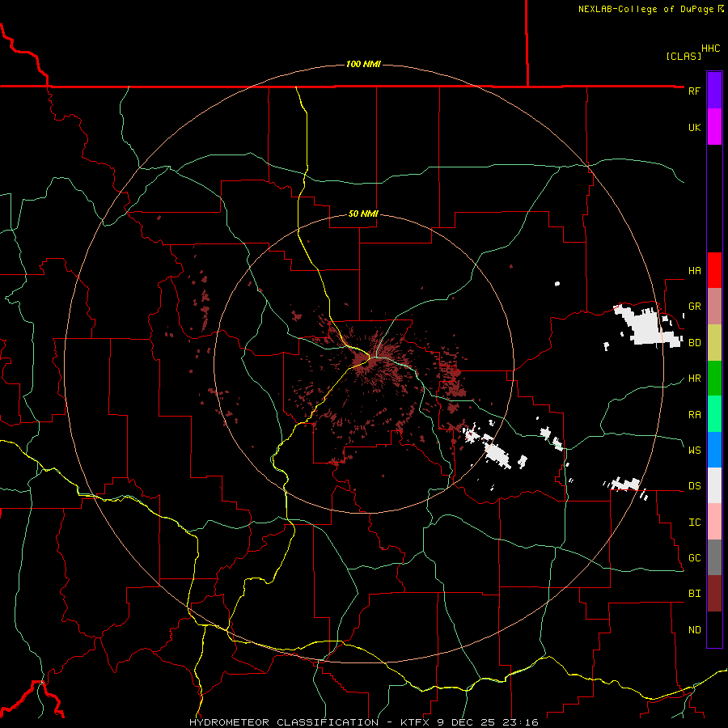Image resolution: width=728 pixels, height=728 pixels.
Task: Click the RA light green legend swatch
Action: click(714, 414)
